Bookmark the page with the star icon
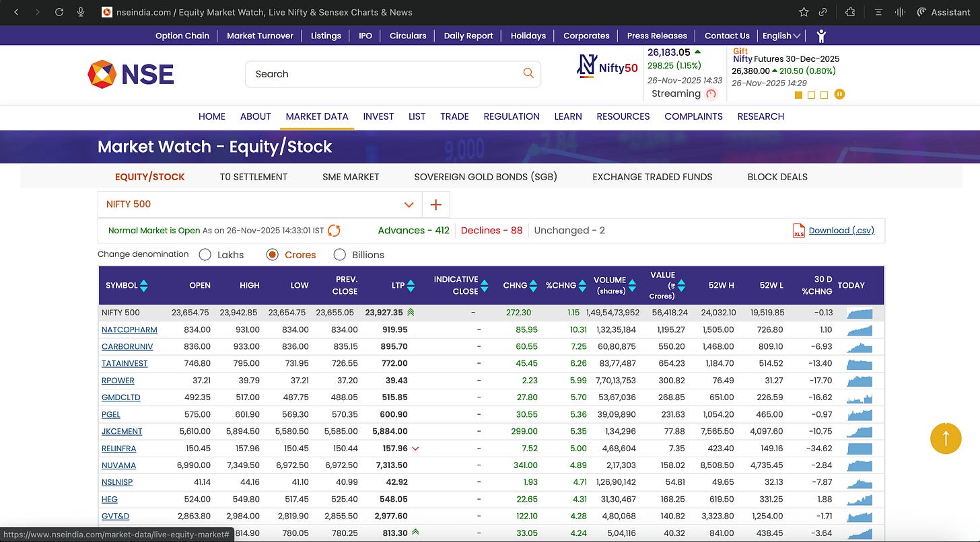Viewport: 980px width, 542px height. coord(803,12)
